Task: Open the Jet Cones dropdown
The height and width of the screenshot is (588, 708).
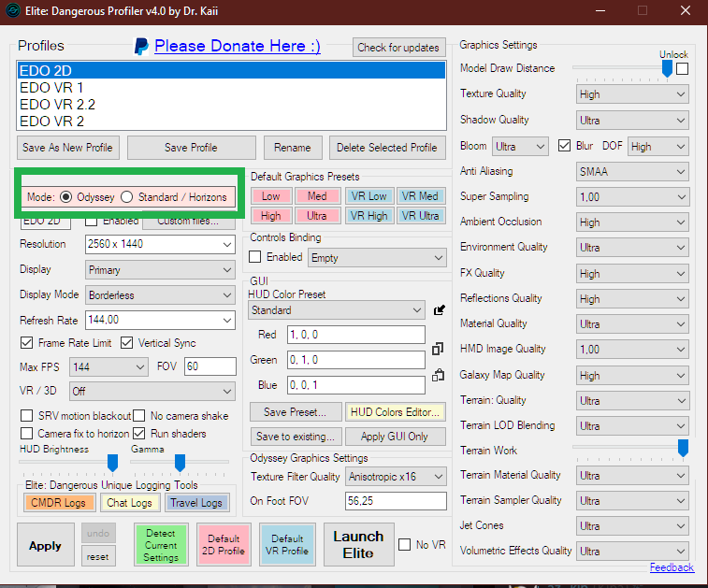Action: pyautogui.click(x=632, y=526)
